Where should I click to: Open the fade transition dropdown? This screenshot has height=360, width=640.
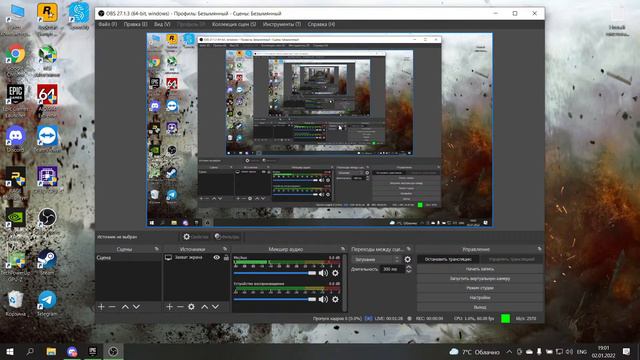click(x=376, y=259)
